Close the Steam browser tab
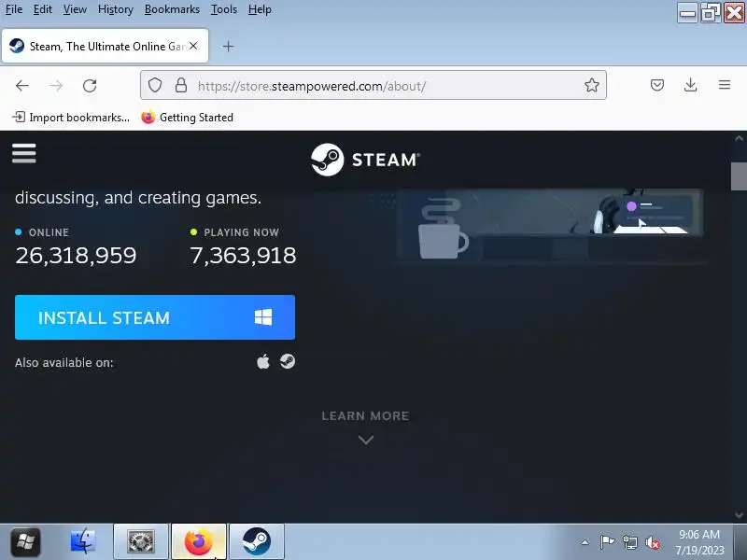 (x=193, y=46)
